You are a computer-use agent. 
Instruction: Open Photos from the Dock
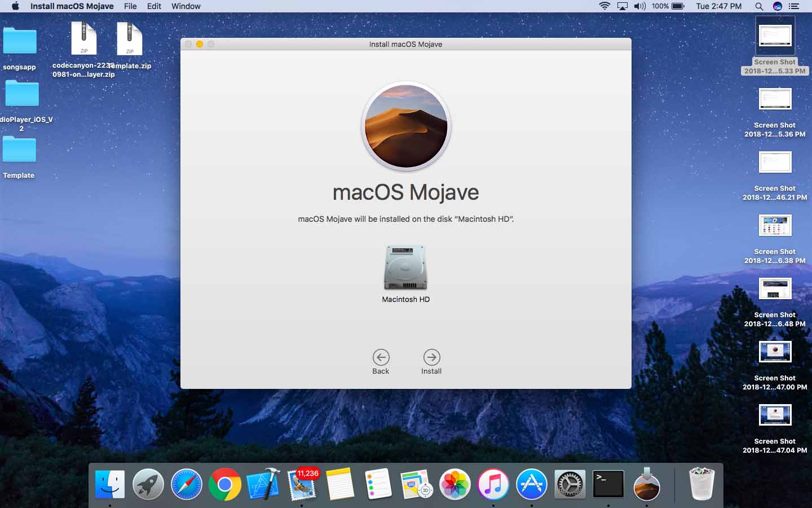[x=455, y=484]
